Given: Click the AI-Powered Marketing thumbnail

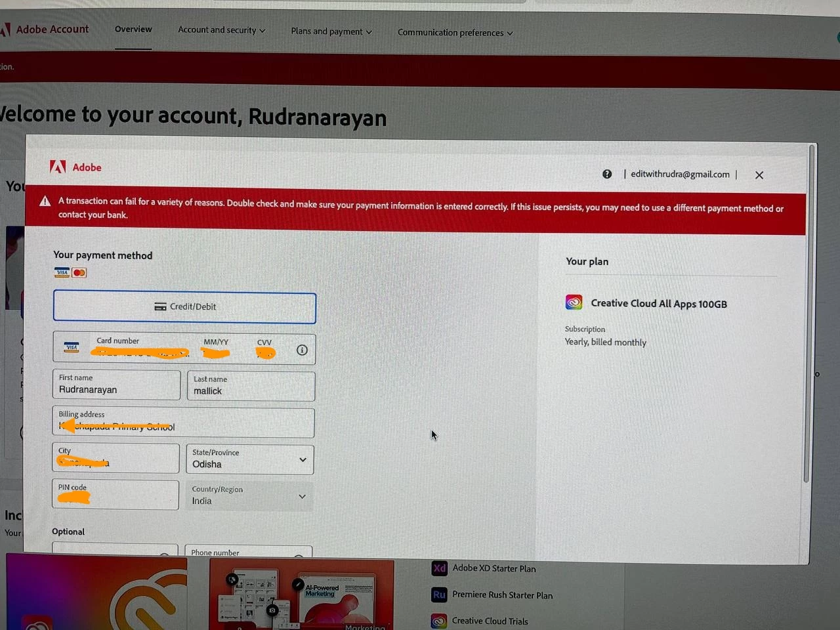Looking at the screenshot, I should [302, 595].
